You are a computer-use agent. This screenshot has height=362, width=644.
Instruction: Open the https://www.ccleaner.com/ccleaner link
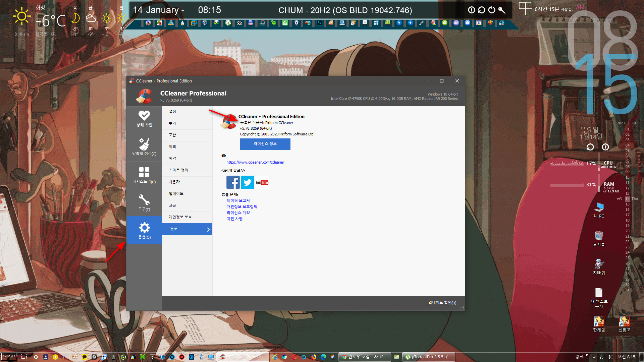[x=255, y=162]
